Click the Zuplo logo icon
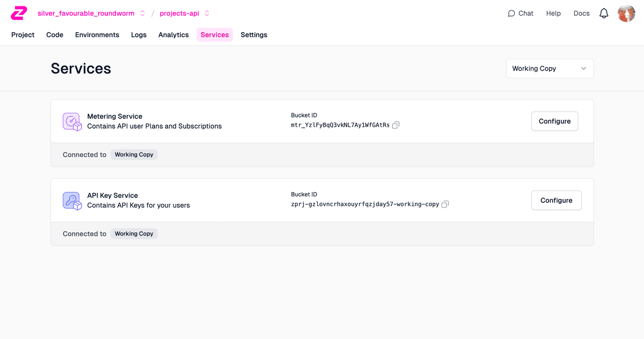644x339 pixels. click(x=19, y=13)
